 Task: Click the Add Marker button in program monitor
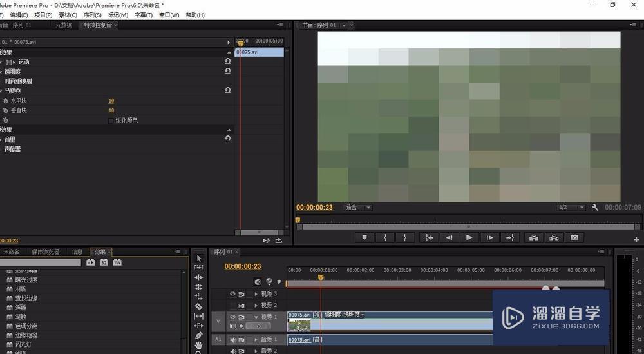tap(365, 237)
